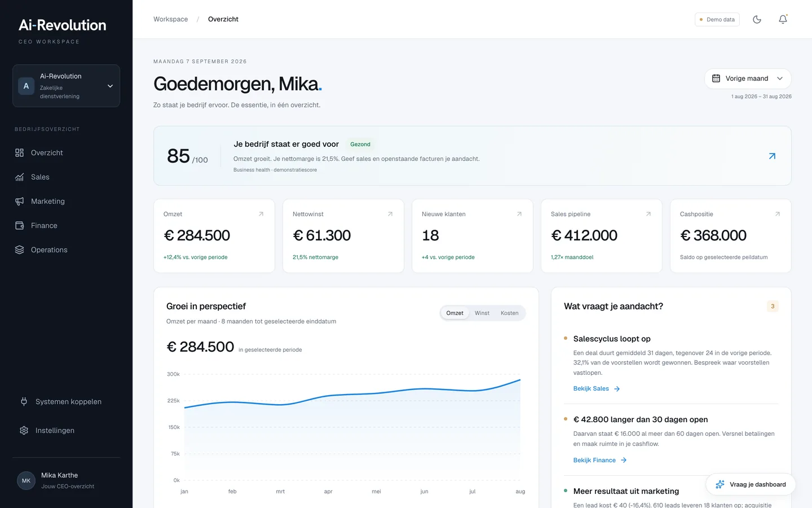Click the Overzicht grid icon in sidebar
The width and height of the screenshot is (812, 508).
(x=19, y=153)
